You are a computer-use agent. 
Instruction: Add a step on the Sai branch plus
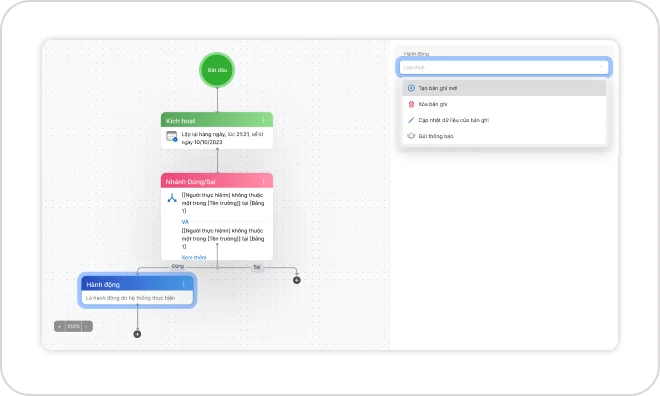pos(297,280)
